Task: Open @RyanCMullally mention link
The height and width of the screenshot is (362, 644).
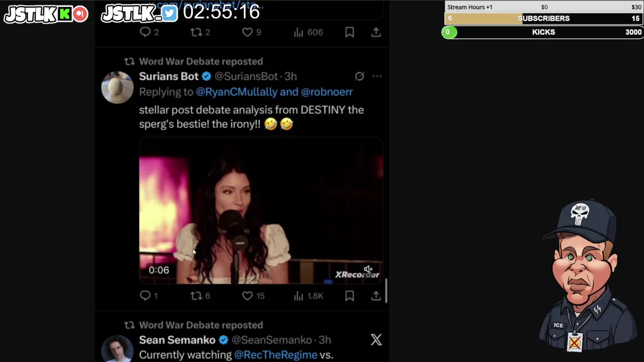Action: 236,92
